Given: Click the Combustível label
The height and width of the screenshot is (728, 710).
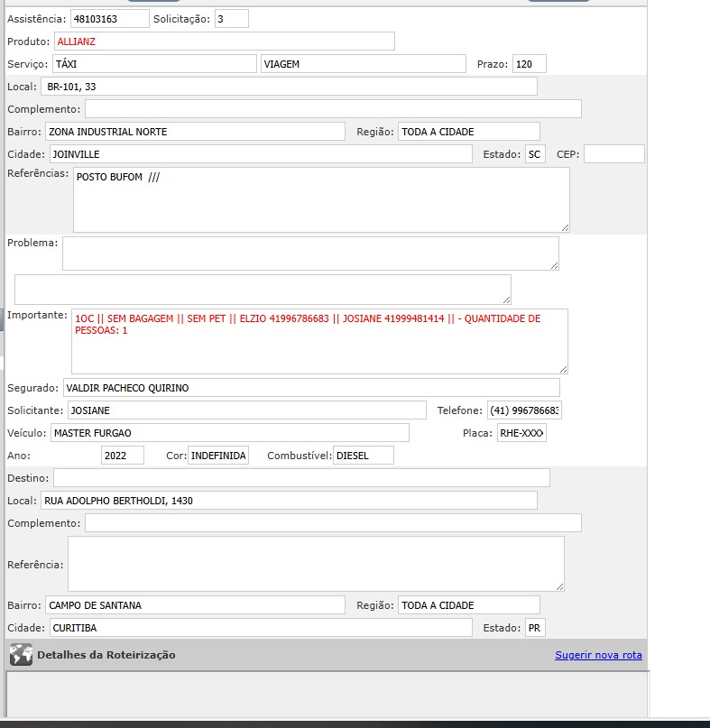Looking at the screenshot, I should click(299, 456).
